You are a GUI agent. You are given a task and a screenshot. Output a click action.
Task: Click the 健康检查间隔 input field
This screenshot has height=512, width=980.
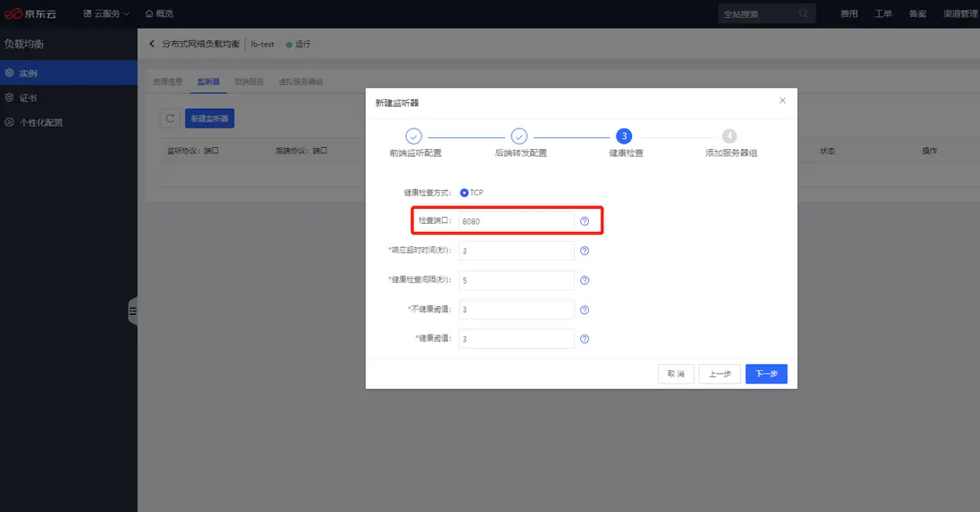tap(516, 280)
